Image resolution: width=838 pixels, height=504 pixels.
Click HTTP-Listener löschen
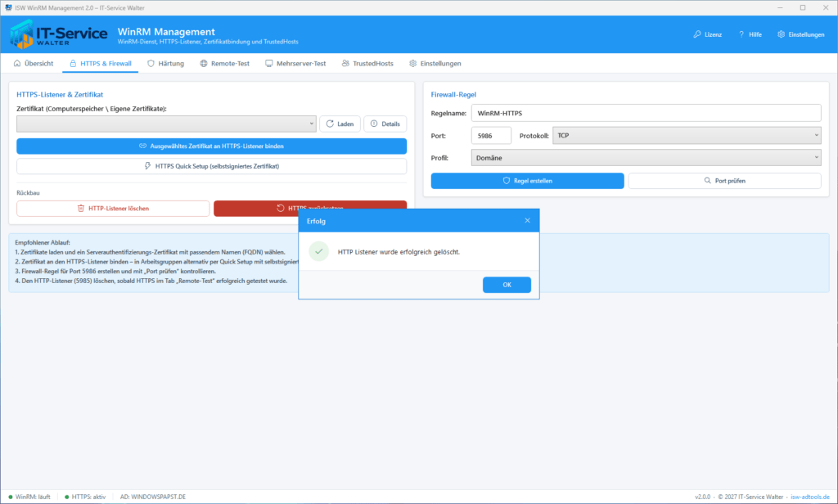[x=113, y=209]
